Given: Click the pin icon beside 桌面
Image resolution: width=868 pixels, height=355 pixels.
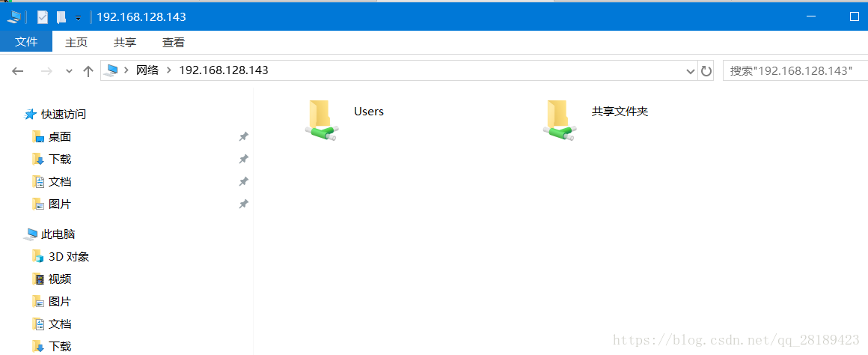Looking at the screenshot, I should [x=243, y=137].
